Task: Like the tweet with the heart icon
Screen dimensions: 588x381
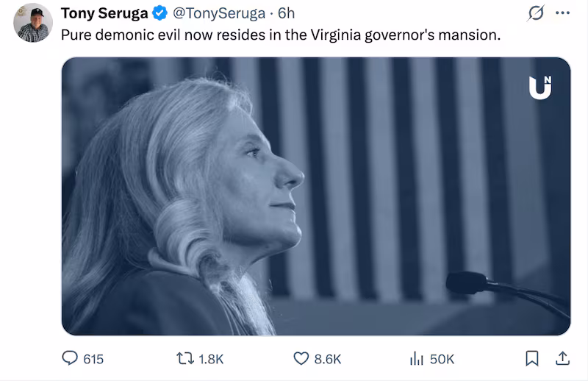Action: [301, 358]
